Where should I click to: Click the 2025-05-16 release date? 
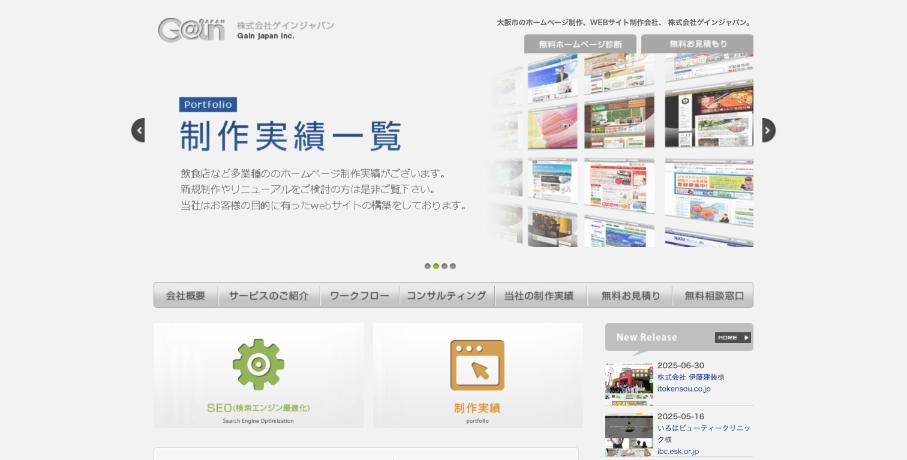point(681,417)
